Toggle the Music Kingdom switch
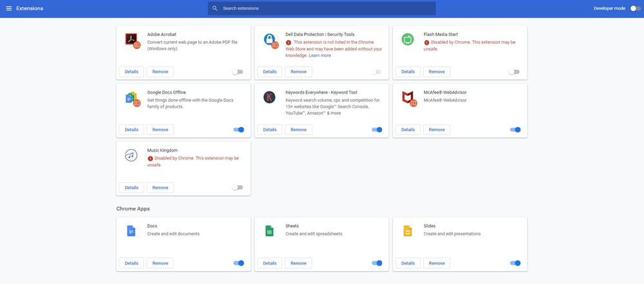The image size is (644, 284). 237,187
